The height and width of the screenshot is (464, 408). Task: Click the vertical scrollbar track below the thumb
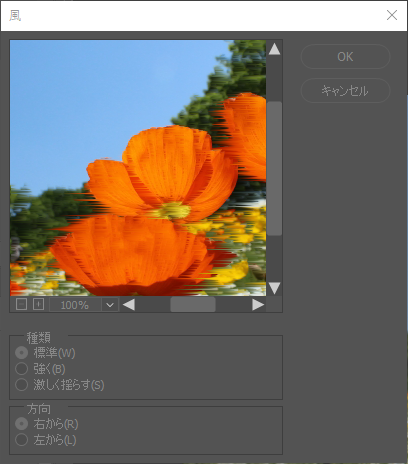tap(274, 258)
